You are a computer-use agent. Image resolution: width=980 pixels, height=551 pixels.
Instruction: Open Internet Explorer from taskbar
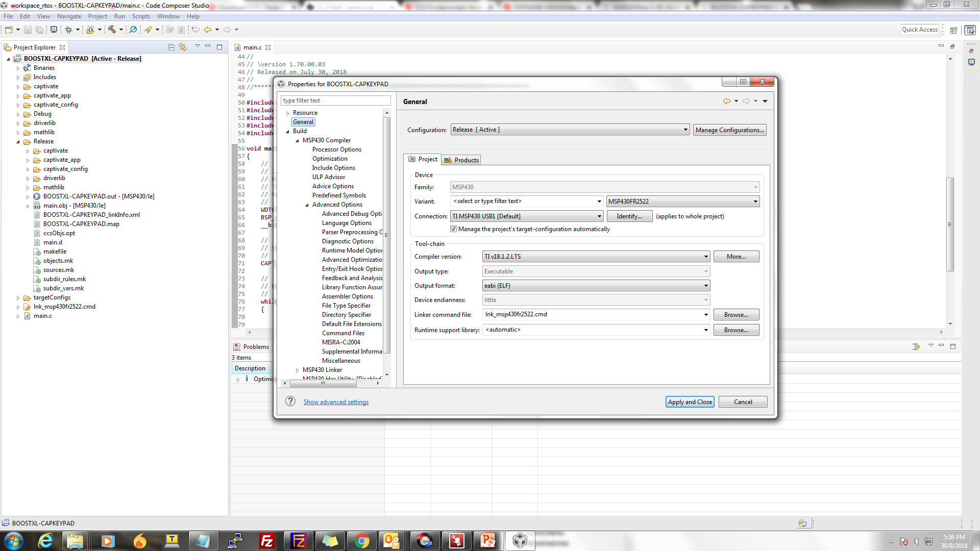45,541
